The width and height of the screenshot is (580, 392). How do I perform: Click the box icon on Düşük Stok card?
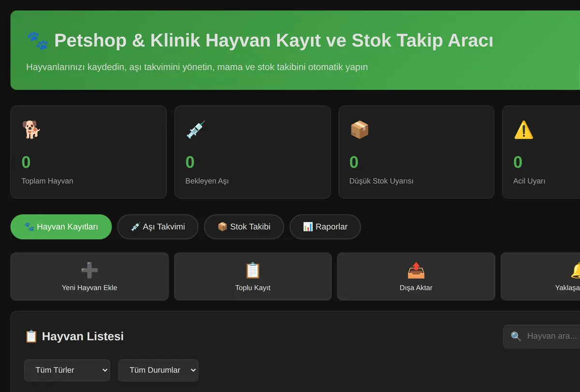coord(359,130)
